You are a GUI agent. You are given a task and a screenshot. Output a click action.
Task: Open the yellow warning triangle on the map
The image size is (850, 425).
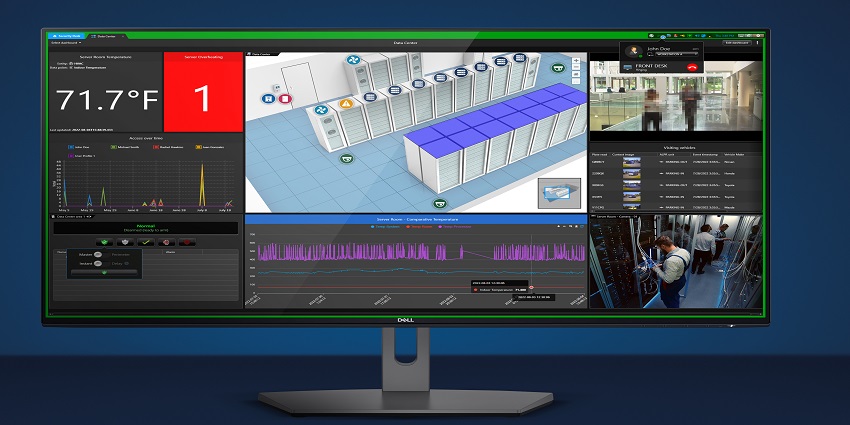pyautogui.click(x=346, y=103)
